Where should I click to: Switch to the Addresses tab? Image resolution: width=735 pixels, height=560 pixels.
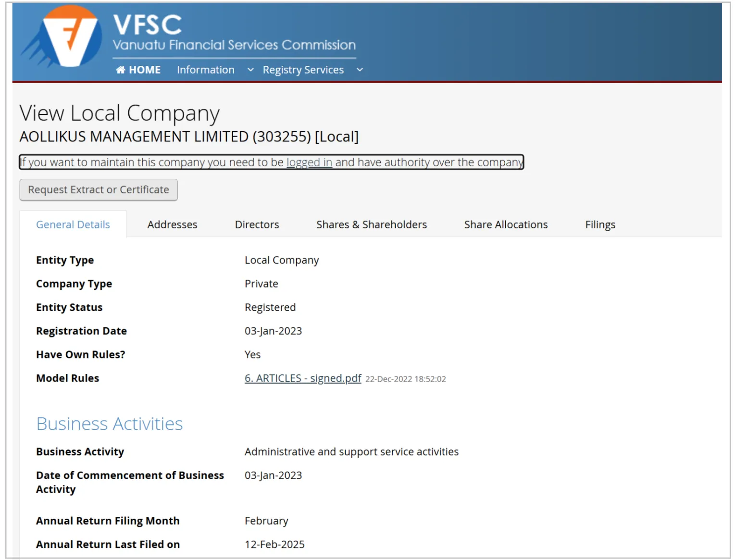[x=173, y=224]
